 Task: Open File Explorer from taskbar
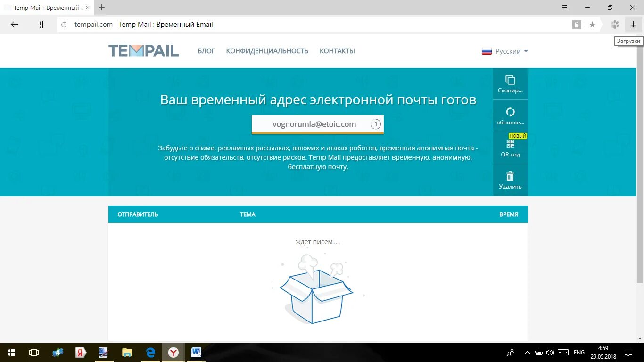(x=127, y=353)
